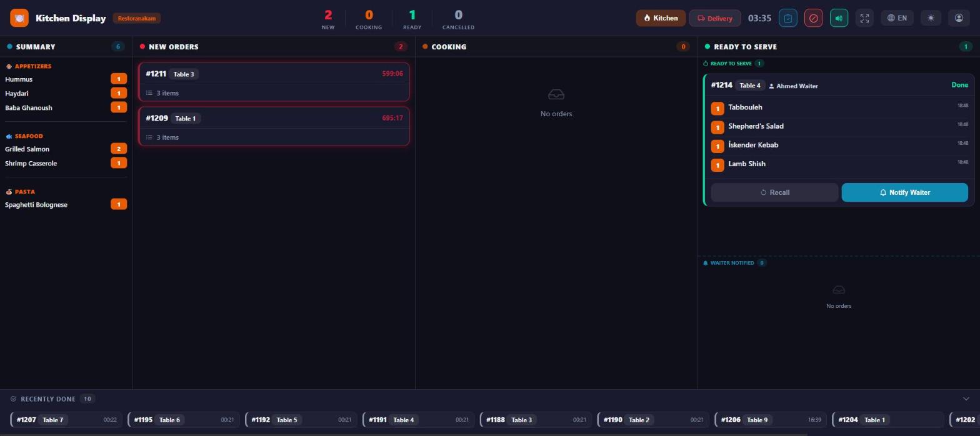The width and height of the screenshot is (980, 436).
Task: Open recently done order #1204
Action: (887, 420)
